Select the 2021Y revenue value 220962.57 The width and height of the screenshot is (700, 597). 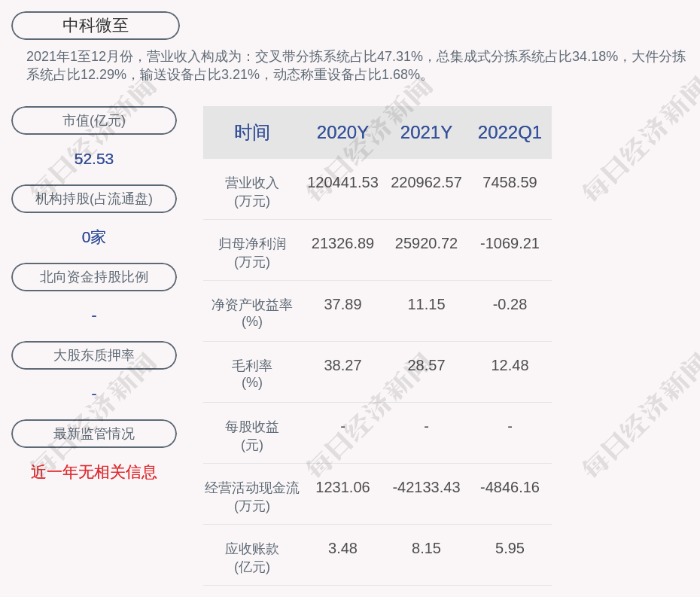click(x=426, y=182)
